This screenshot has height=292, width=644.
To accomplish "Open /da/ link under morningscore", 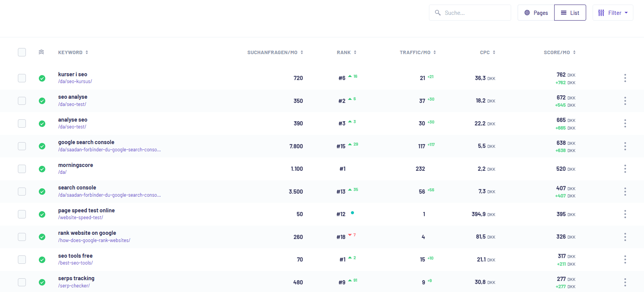I will tap(62, 172).
